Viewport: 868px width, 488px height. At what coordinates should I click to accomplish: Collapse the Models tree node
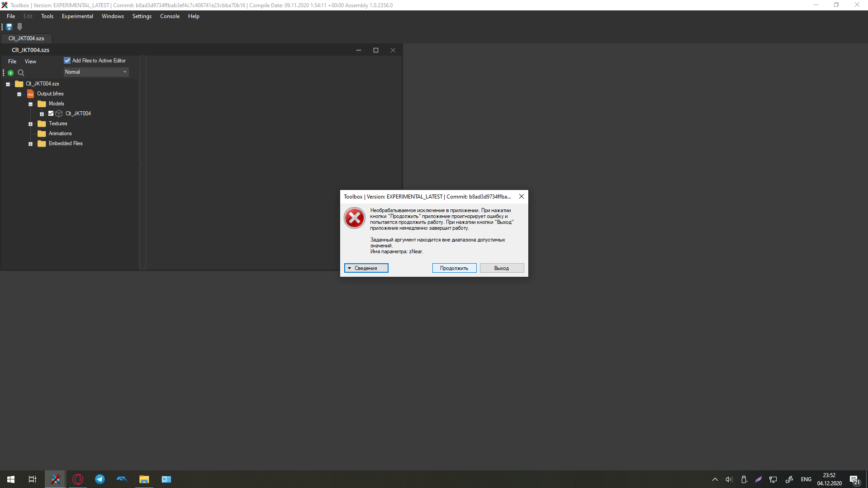pos(30,104)
